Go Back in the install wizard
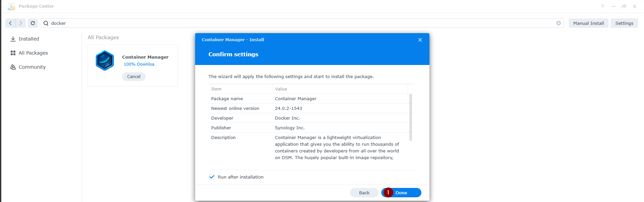The image size is (644, 202). click(364, 193)
